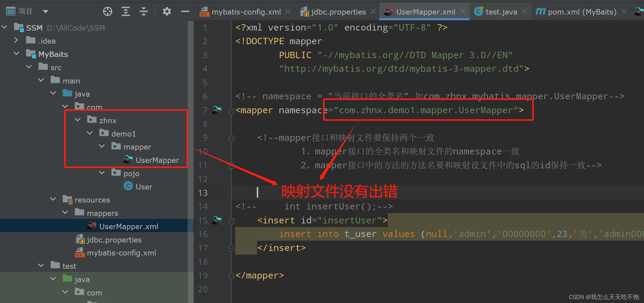This screenshot has height=303, width=644.
Task: Toggle comment fold marker on line 9
Action: [x=231, y=139]
